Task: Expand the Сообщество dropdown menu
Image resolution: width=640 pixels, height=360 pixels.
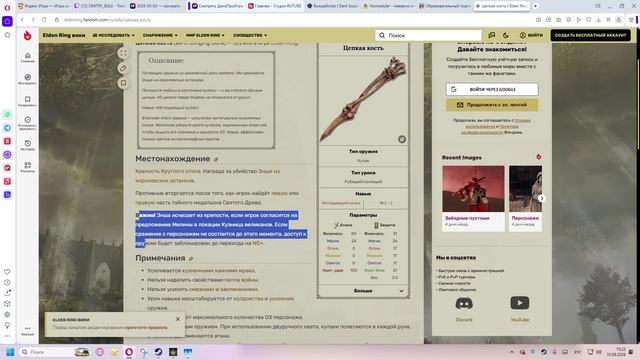Action: [250, 36]
